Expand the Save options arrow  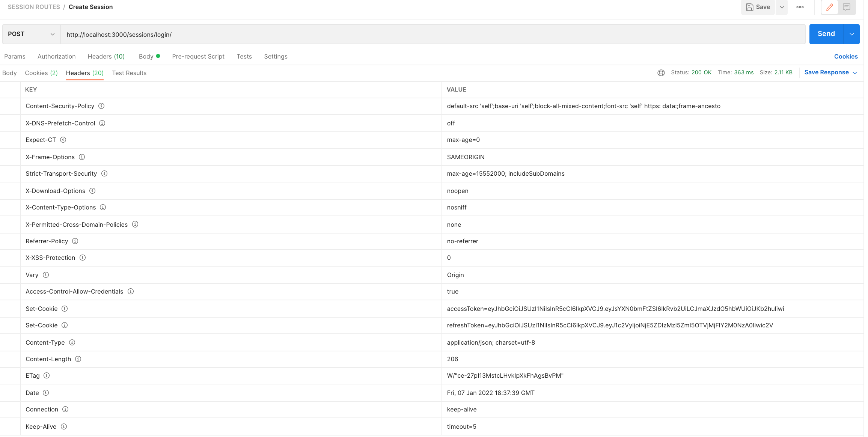[782, 7]
